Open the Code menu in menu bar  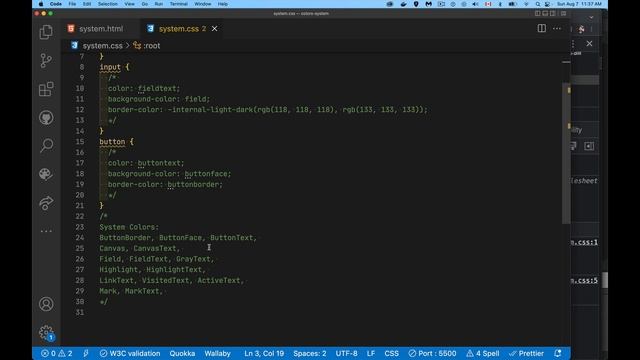pos(56,4)
